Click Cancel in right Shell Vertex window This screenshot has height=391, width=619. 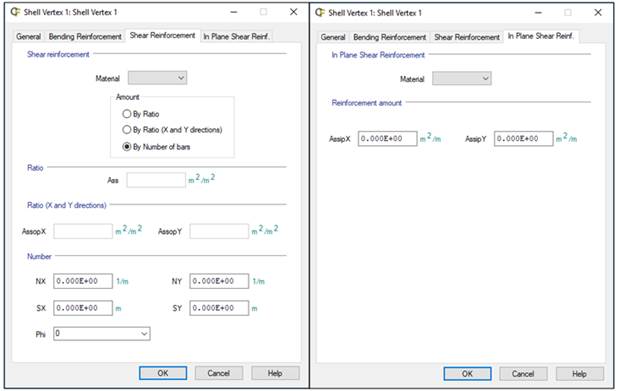(523, 374)
